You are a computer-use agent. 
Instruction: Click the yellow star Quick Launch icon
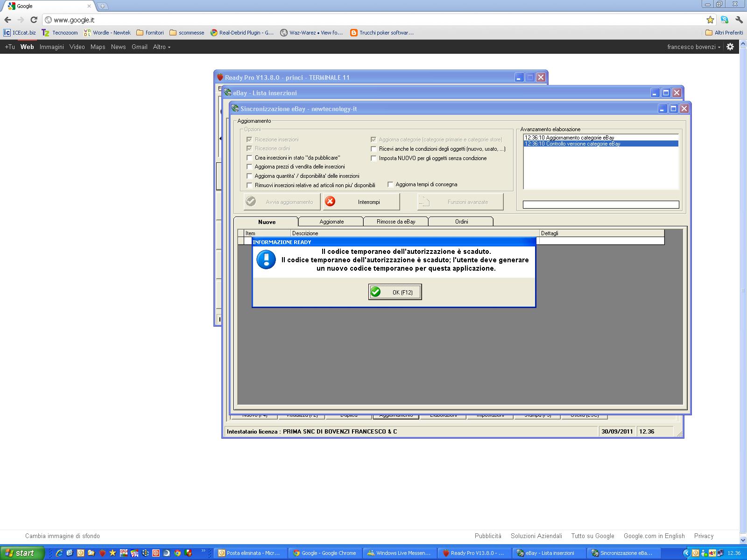113,553
